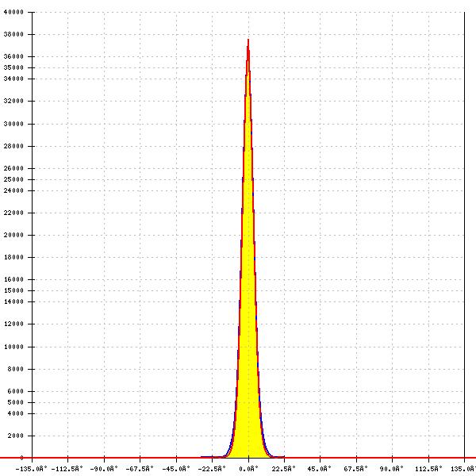Click the 20000 y-axis label

coord(13,235)
